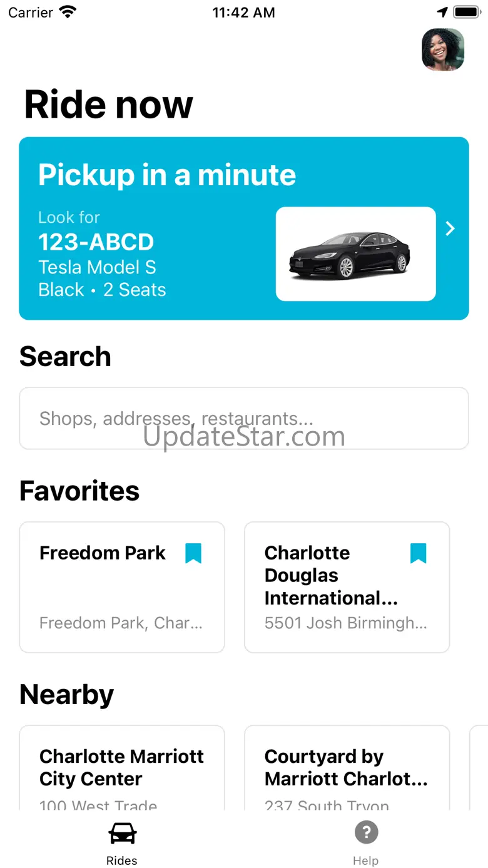
Task: Tap the Wi-Fi status bar icon
Action: pyautogui.click(x=68, y=13)
